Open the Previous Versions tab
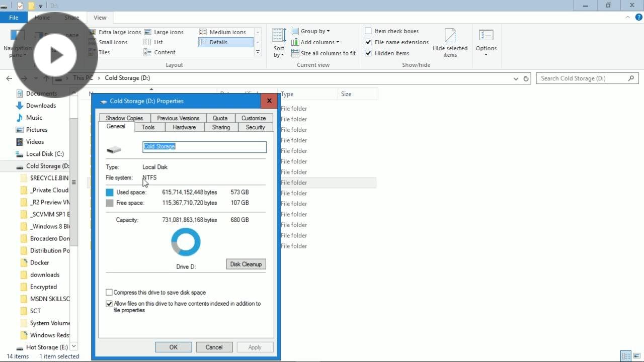644x362 pixels. tap(178, 118)
